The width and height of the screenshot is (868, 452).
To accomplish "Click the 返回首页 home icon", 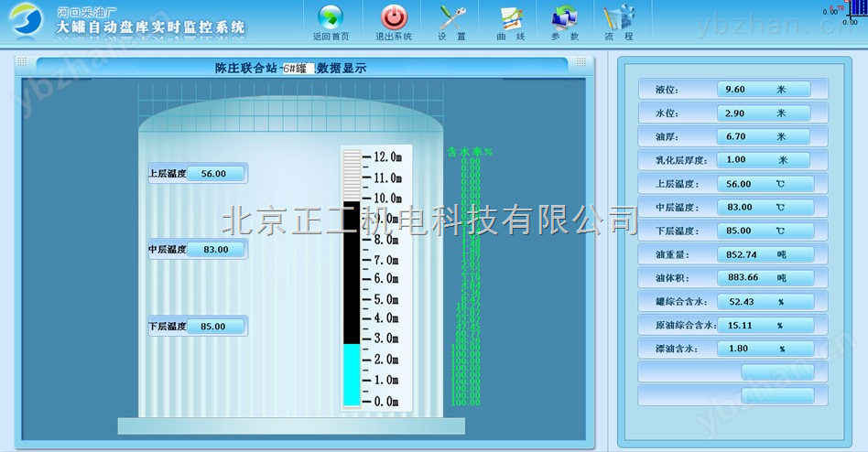I will (x=331, y=17).
